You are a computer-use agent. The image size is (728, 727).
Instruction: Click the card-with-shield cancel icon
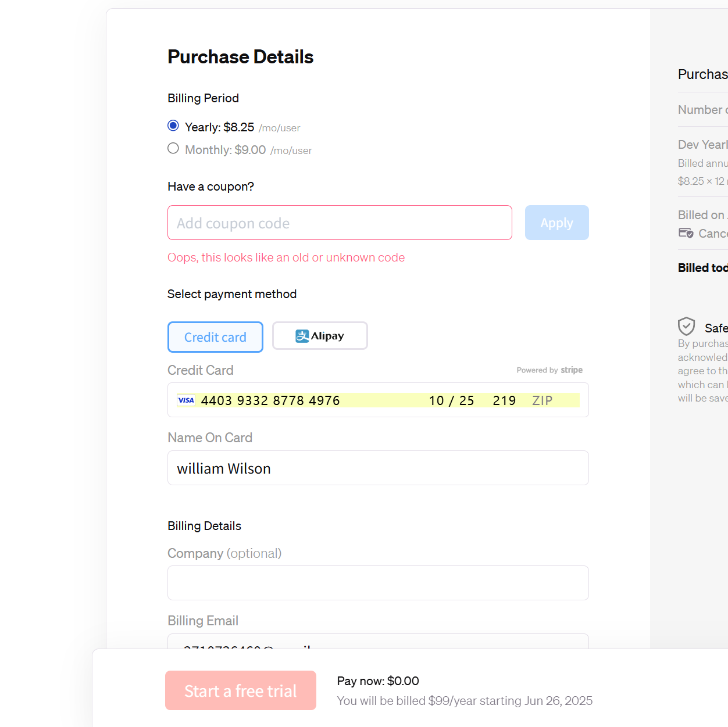686,233
